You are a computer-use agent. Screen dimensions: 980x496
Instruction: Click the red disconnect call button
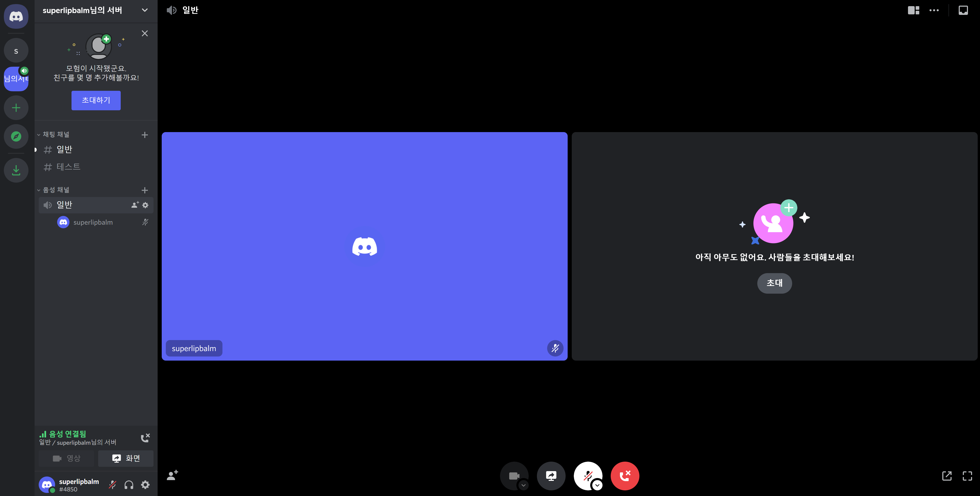[x=625, y=476]
